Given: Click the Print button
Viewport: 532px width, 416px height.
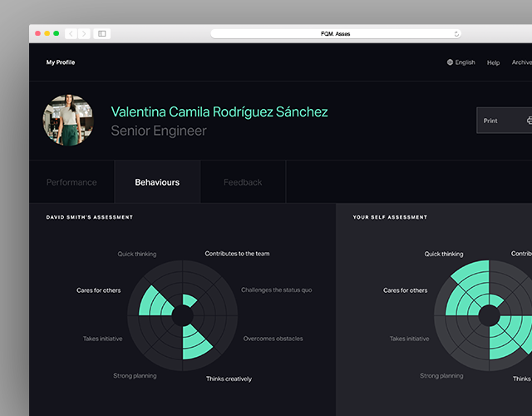Looking at the screenshot, I should pyautogui.click(x=505, y=121).
